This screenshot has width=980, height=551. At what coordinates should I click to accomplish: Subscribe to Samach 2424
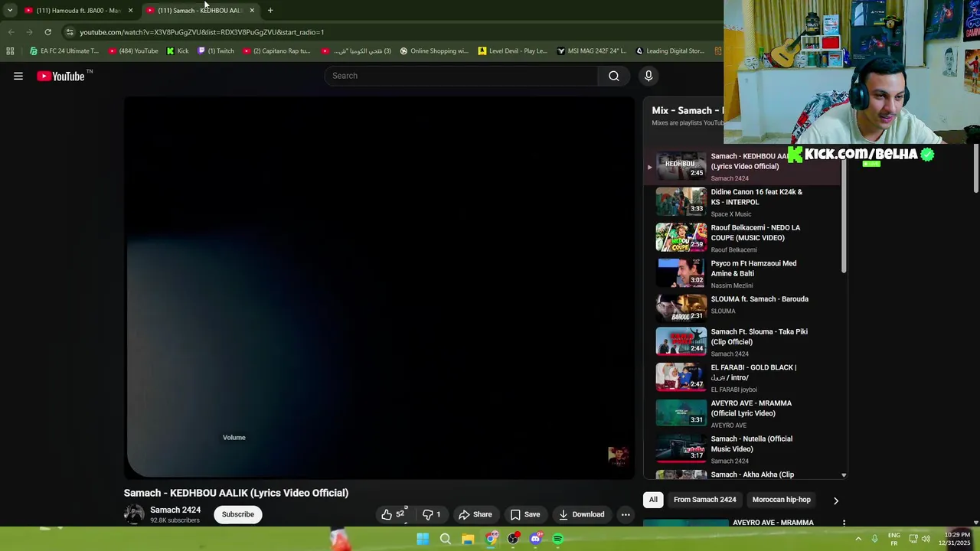[238, 514]
